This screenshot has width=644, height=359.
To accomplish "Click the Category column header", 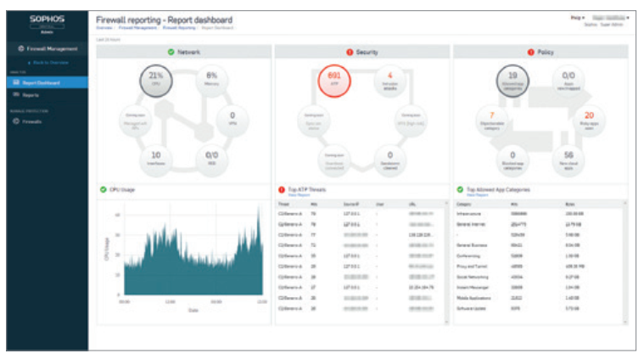I will tap(463, 205).
